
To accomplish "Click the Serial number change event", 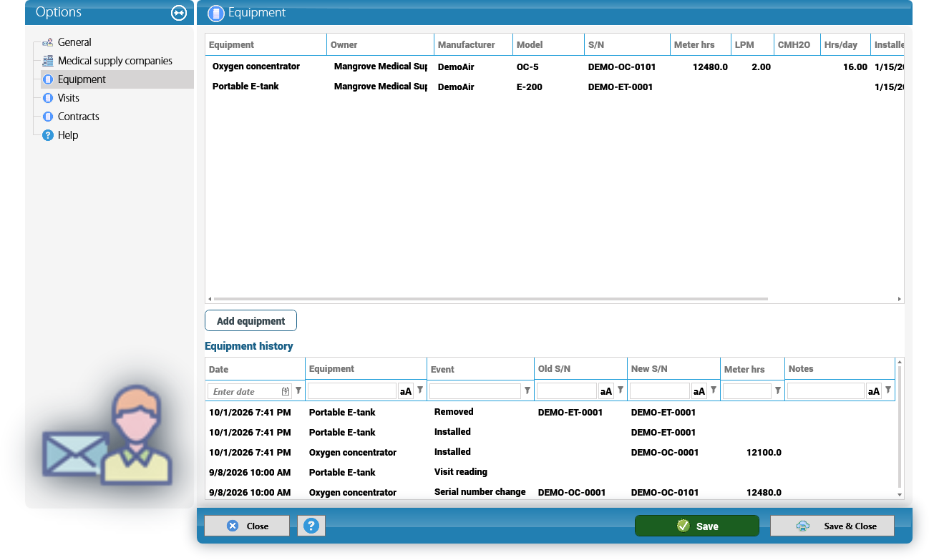I will tap(480, 492).
